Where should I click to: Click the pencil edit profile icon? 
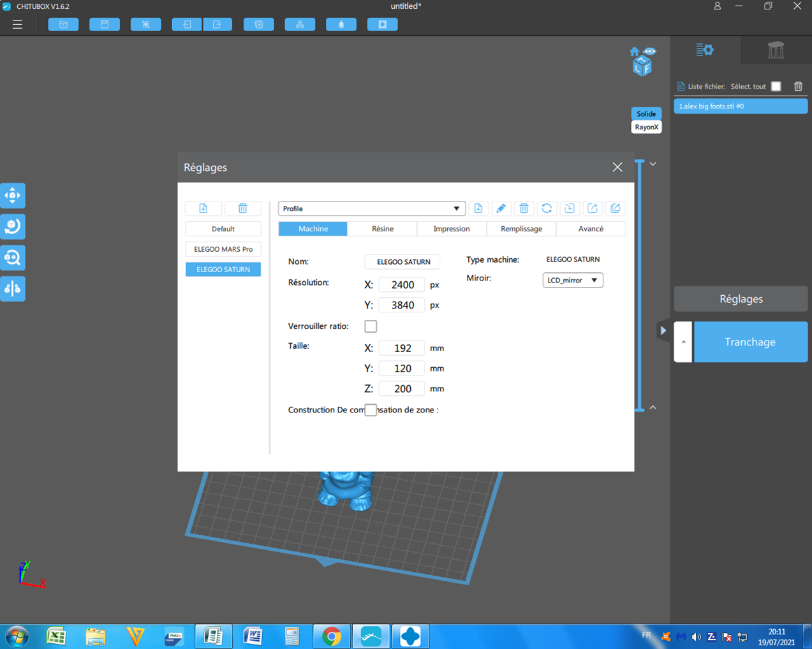501,208
